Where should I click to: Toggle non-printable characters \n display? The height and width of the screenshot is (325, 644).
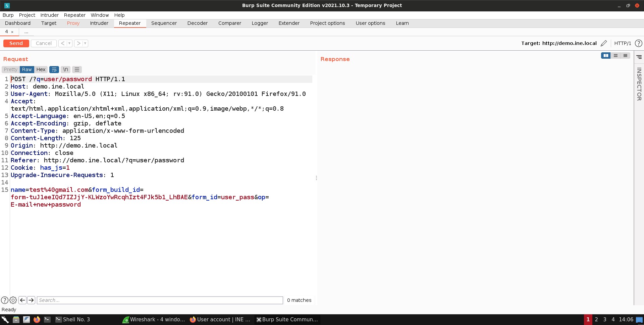pos(66,69)
